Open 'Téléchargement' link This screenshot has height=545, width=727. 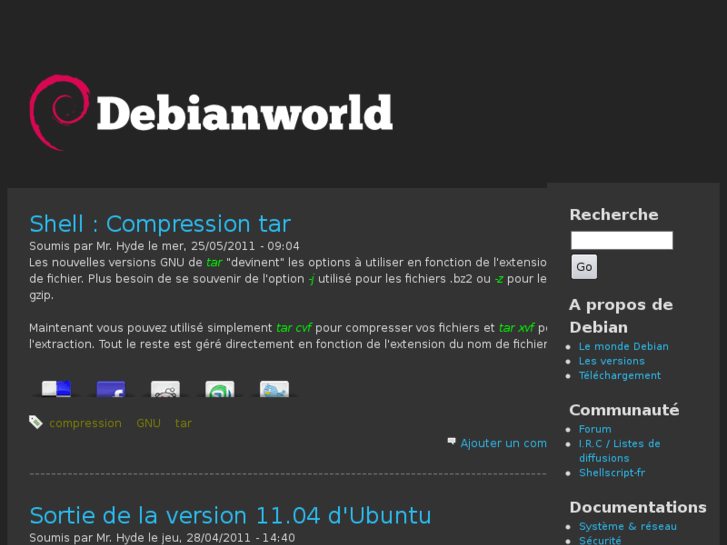pos(620,376)
